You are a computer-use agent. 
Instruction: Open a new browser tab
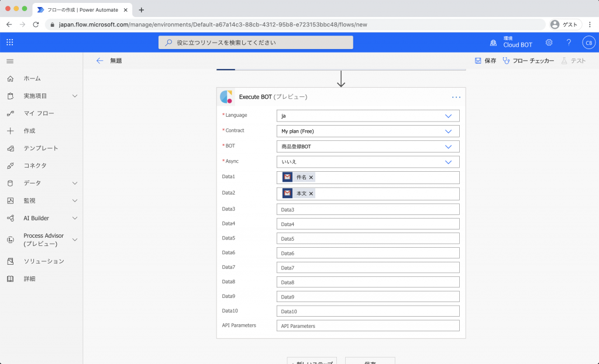tap(142, 10)
